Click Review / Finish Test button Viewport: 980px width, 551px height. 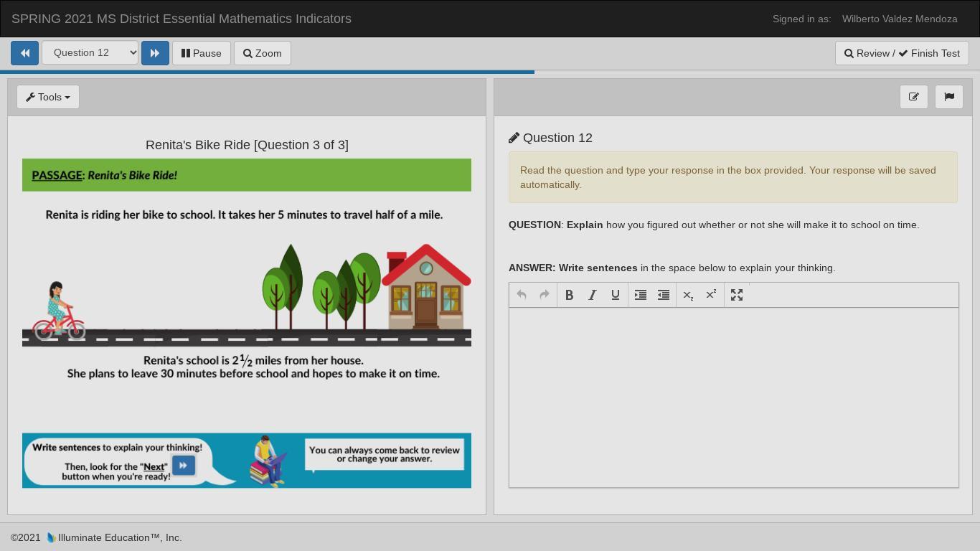(902, 53)
